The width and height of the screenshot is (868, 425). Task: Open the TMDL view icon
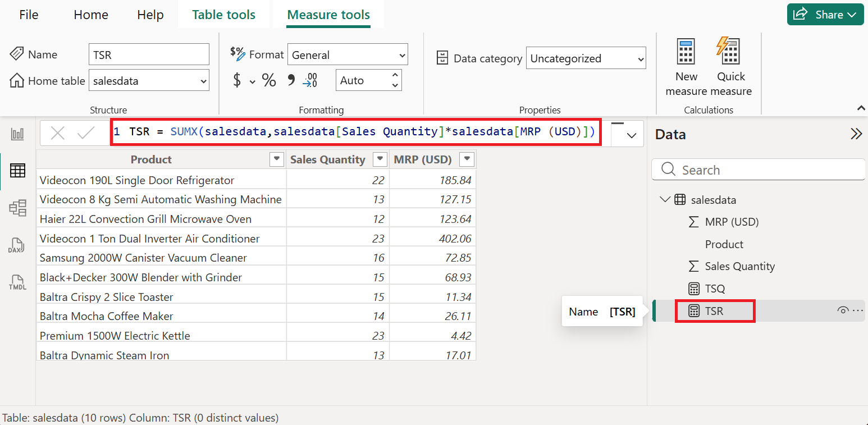point(17,282)
